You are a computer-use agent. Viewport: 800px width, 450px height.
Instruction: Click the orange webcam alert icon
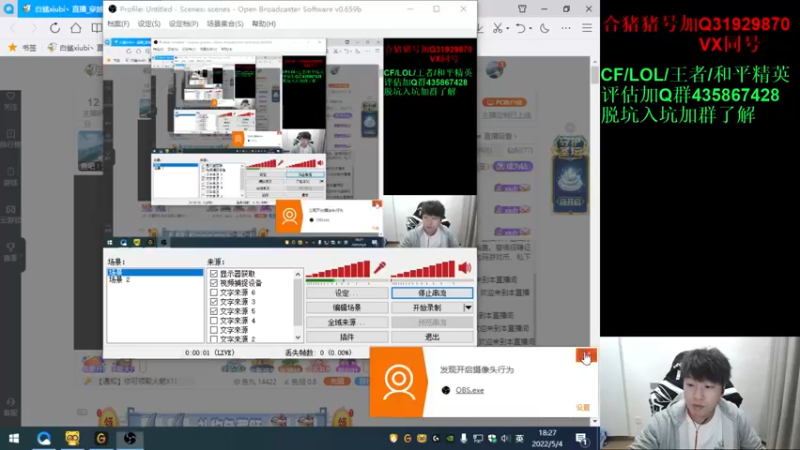coord(398,382)
